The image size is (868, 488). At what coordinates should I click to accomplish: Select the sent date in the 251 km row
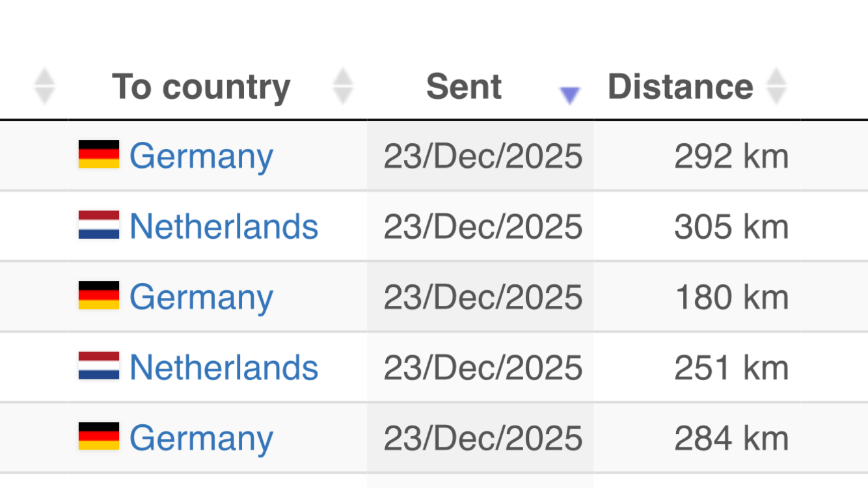(x=482, y=368)
